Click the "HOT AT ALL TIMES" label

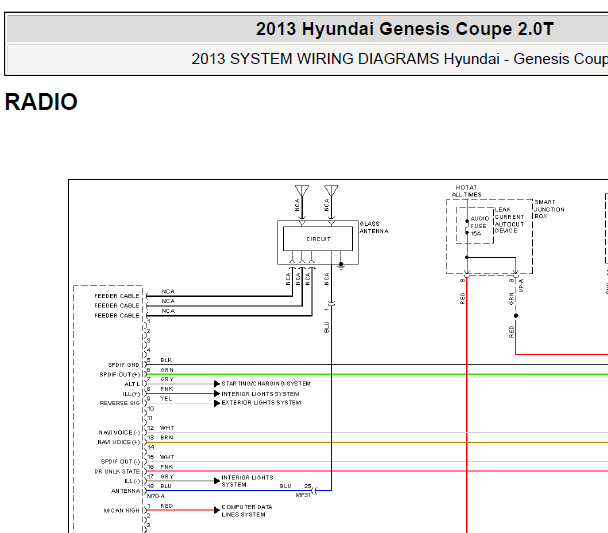tap(466, 191)
